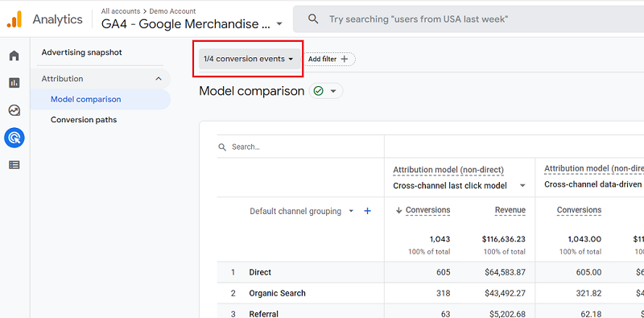Click Organic Search revenue $43,492.27
This screenshot has width=644, height=318.
506,293
